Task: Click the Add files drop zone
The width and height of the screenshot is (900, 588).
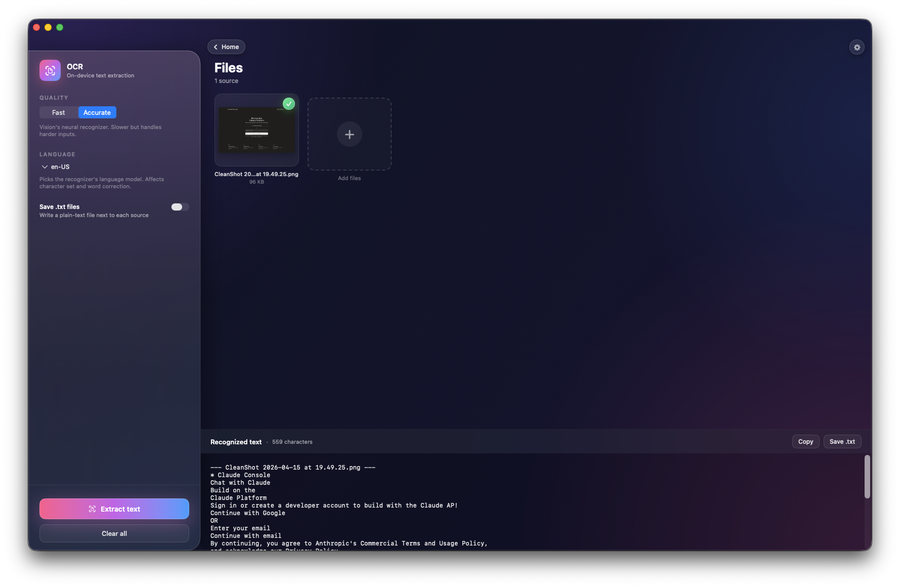Action: [x=350, y=134]
